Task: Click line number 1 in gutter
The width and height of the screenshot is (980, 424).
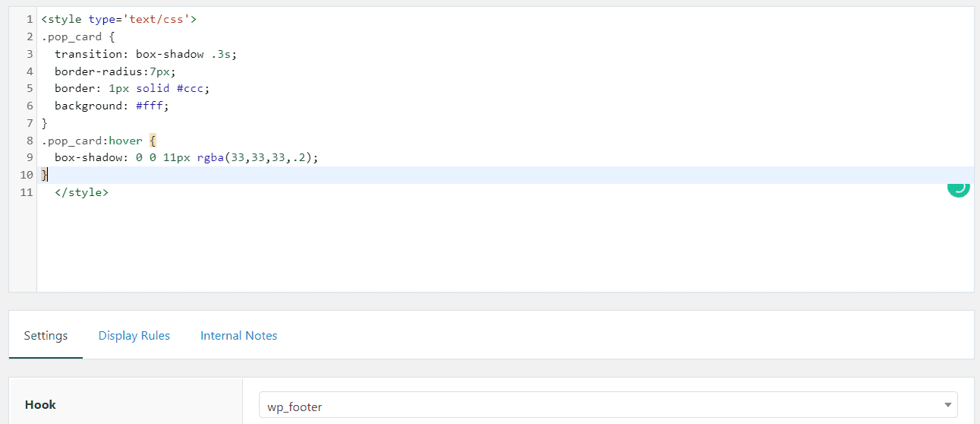Action: pyautogui.click(x=30, y=19)
